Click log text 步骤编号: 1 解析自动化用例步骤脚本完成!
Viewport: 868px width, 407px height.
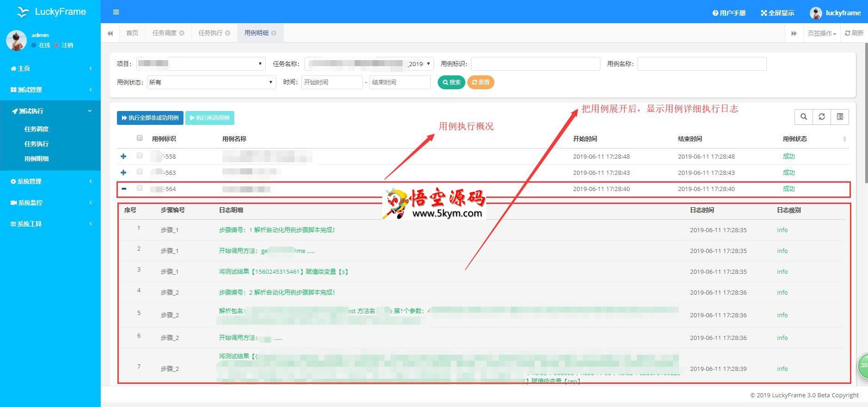277,230
